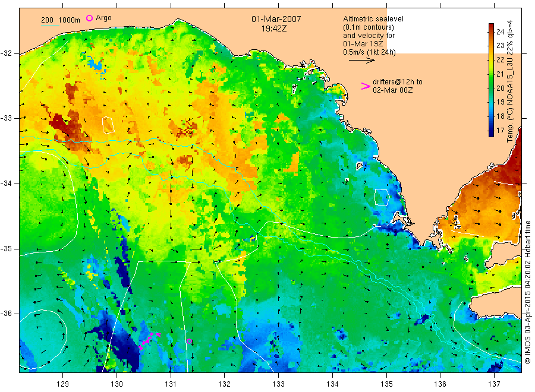
Task: Click the 'drifters@12h to' label
Action: pos(398,82)
